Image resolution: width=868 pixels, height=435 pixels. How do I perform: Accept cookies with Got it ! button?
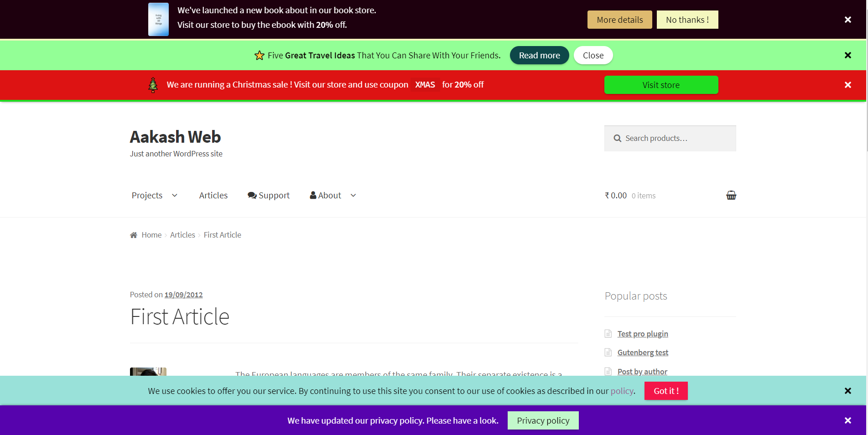(665, 391)
